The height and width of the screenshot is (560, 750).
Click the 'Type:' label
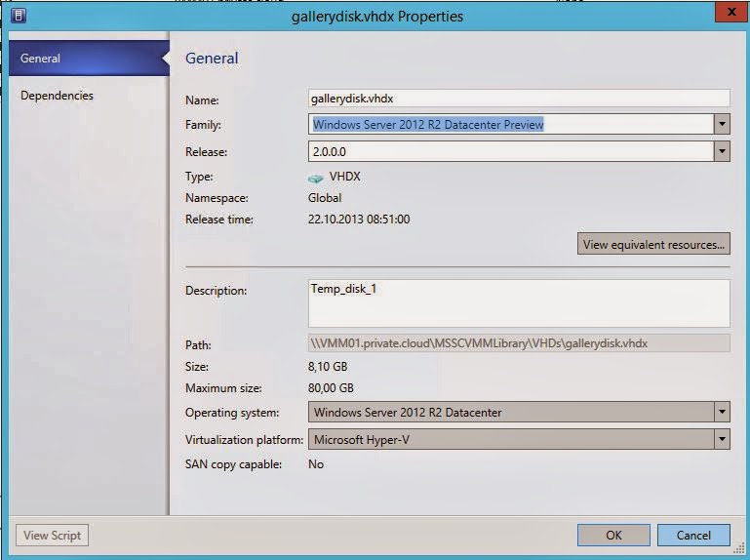tap(199, 177)
